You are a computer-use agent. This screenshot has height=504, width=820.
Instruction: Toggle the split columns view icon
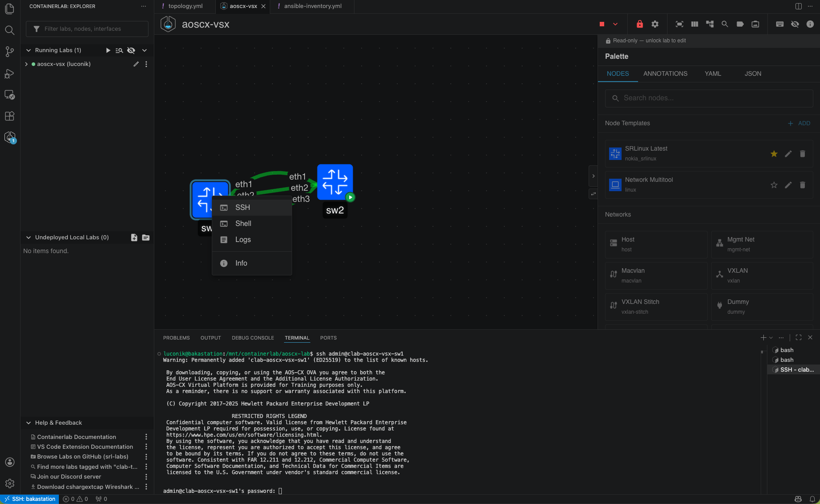pos(695,24)
